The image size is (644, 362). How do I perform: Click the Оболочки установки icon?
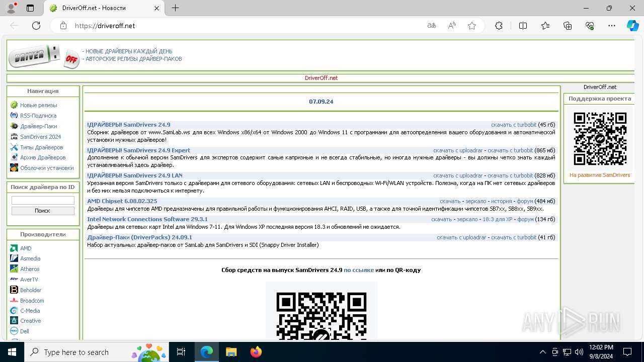[14, 168]
